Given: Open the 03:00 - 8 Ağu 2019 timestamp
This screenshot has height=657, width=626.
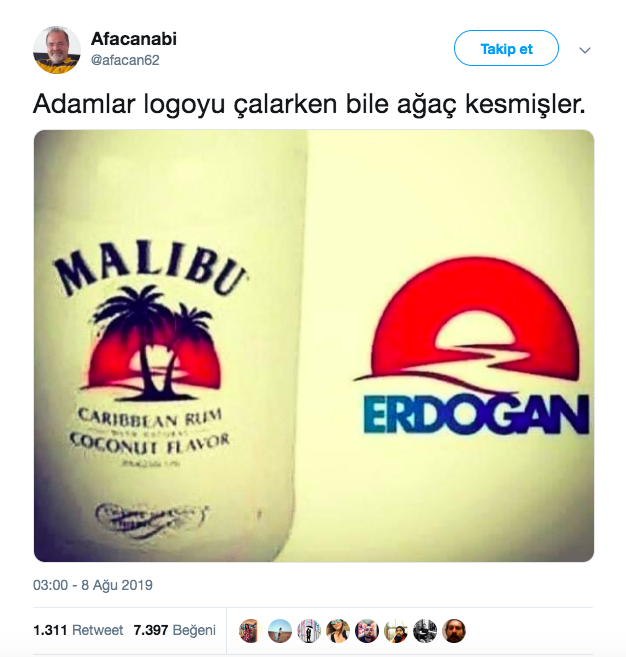Looking at the screenshot, I should [x=93, y=585].
